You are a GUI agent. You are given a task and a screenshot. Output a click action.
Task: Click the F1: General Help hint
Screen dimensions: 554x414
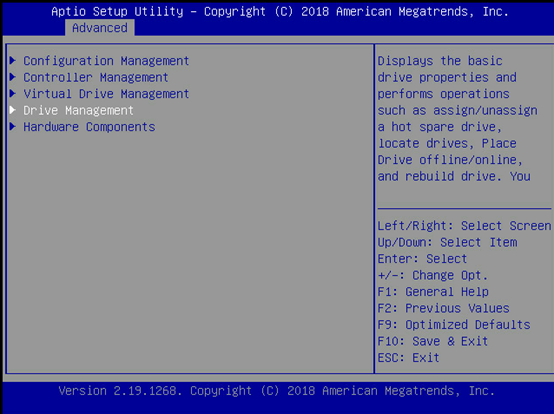click(x=433, y=292)
